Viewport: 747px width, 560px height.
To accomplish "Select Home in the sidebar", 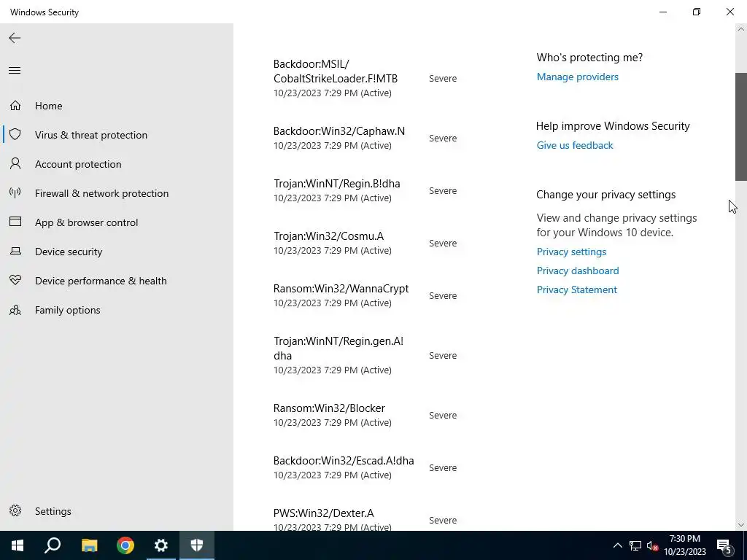I will tap(49, 106).
